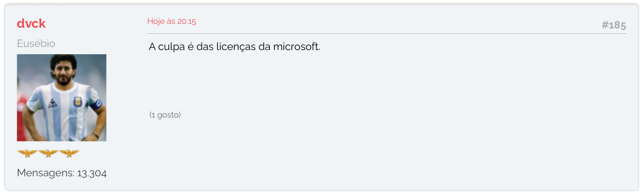Click the rightmost golden eagle rank badge
Viewport: 644px width, 196px height.
[x=69, y=153]
